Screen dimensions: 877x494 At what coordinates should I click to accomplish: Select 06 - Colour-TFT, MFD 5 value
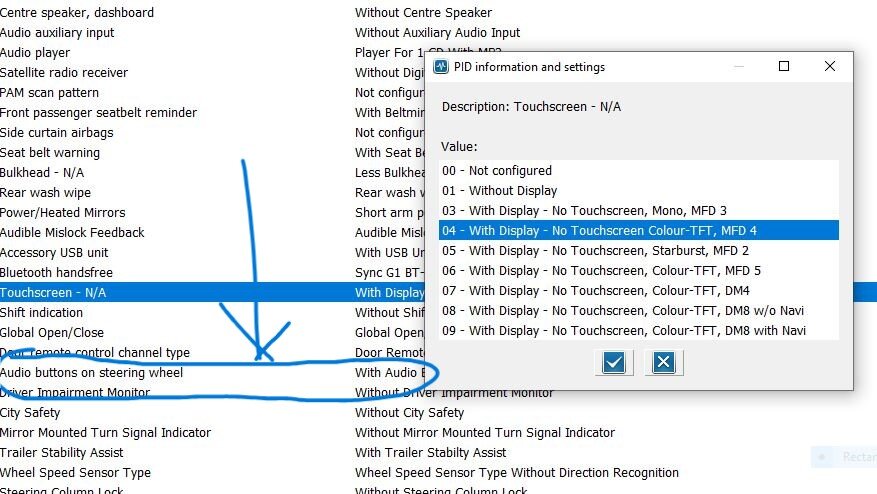point(601,270)
